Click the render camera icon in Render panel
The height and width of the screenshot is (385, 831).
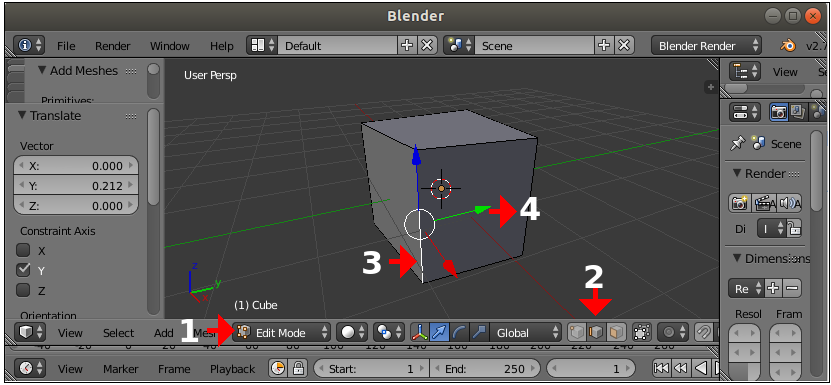[739, 203]
